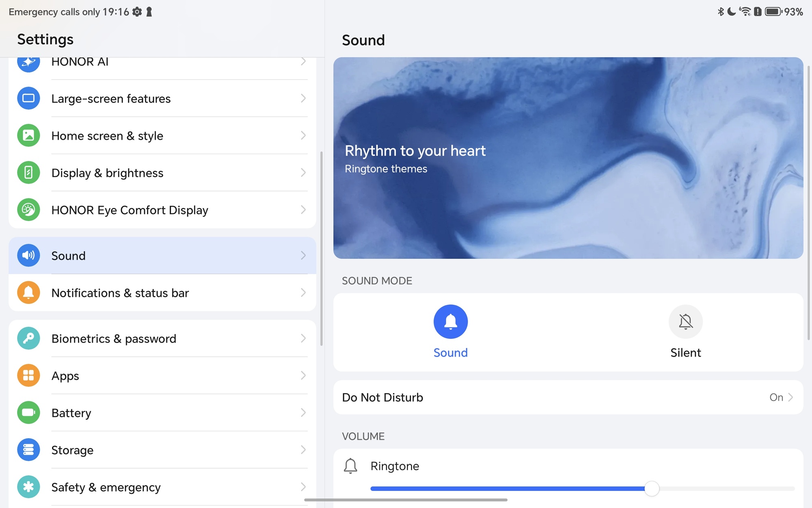Viewport: 812px width, 508px height.
Task: Open the Sound settings menu item
Action: click(x=162, y=256)
